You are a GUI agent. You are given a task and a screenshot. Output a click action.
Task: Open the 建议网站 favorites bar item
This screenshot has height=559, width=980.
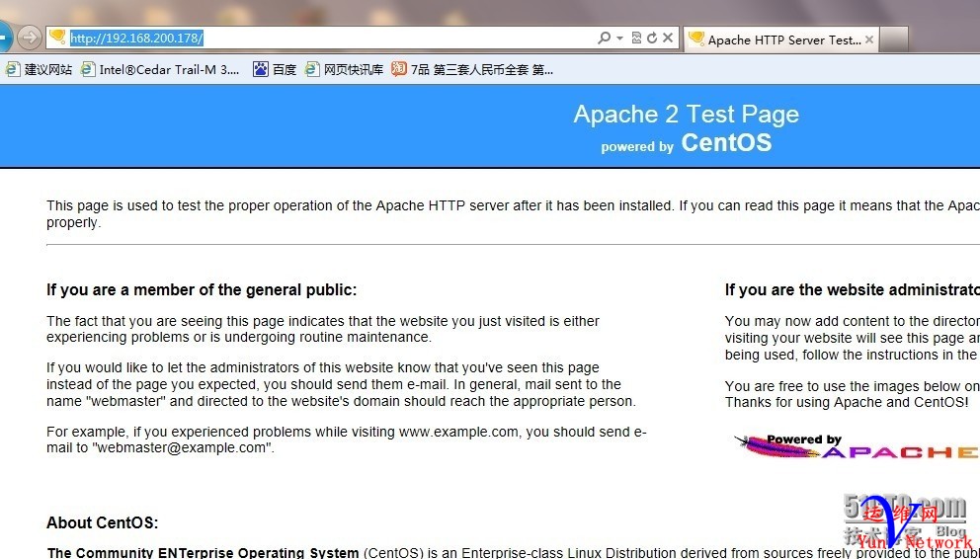tap(39, 69)
